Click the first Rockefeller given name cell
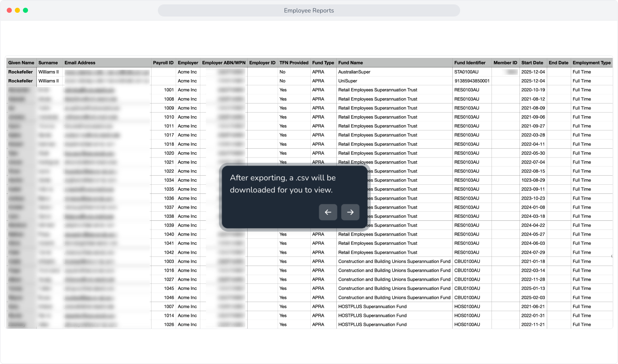Screen dimensions: 618x364 (21, 72)
